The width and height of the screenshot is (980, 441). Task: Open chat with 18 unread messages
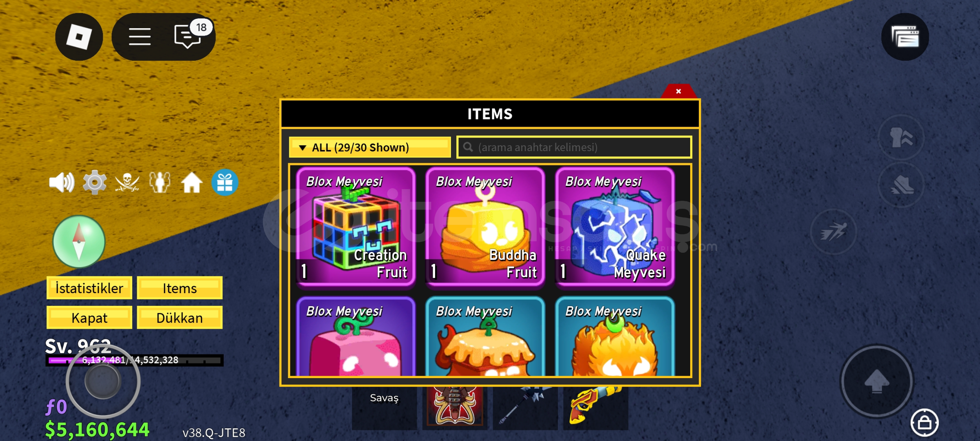click(x=188, y=37)
